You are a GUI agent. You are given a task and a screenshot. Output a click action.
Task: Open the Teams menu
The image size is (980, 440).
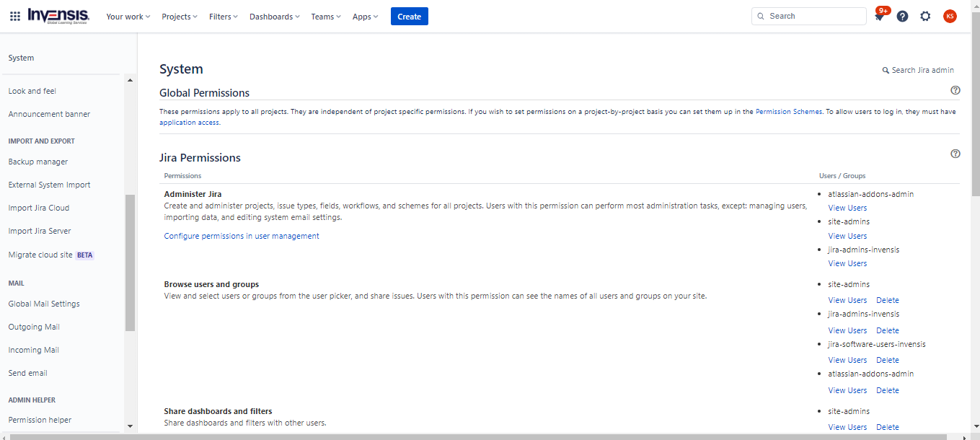[325, 16]
